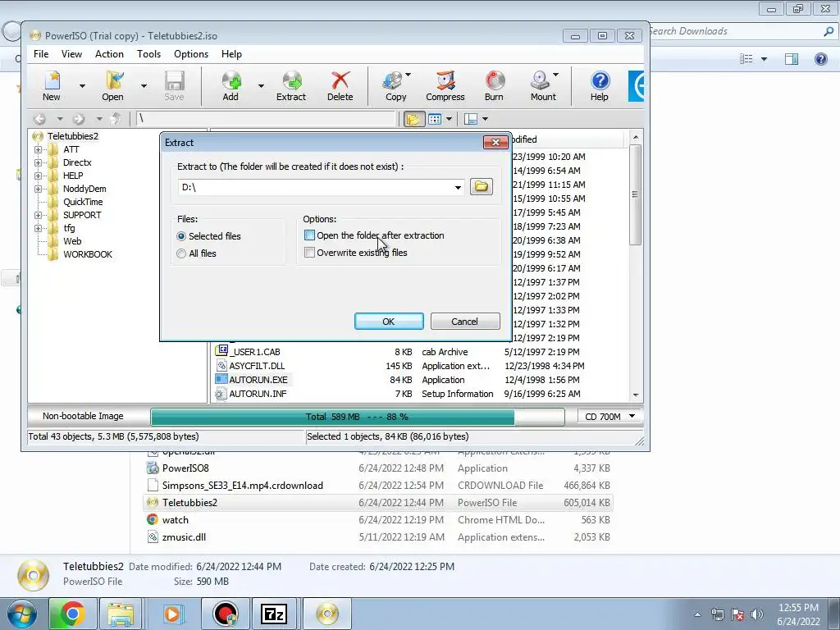Select Teletubbies2 file in Downloads window
The image size is (840, 630).
pos(378,503)
